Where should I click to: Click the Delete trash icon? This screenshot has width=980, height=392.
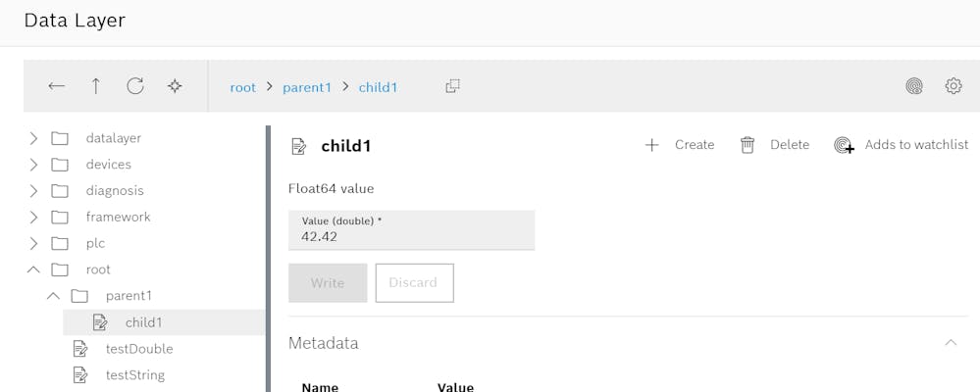pos(748,145)
